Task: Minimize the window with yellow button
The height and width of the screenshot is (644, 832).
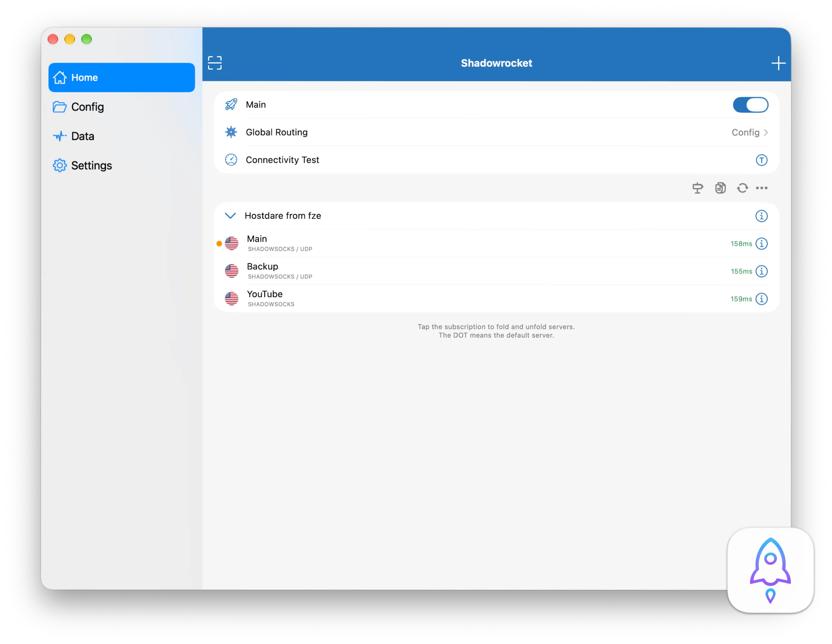Action: coord(70,39)
